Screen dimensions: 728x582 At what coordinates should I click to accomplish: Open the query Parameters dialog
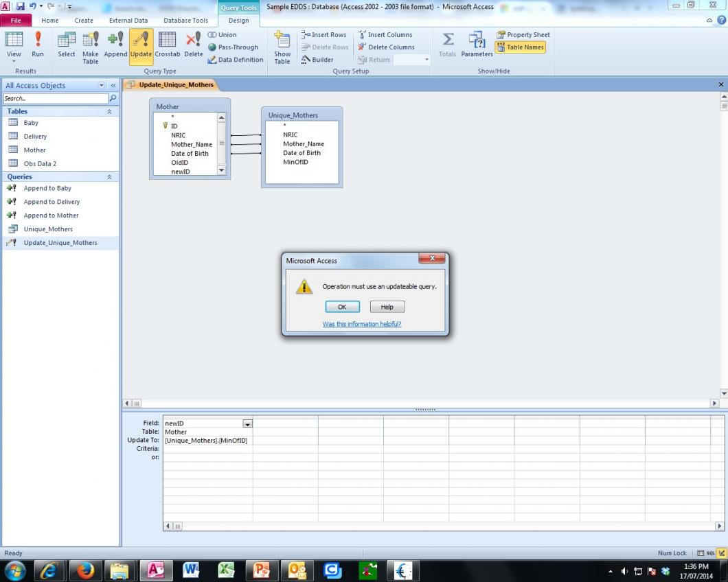coord(477,45)
